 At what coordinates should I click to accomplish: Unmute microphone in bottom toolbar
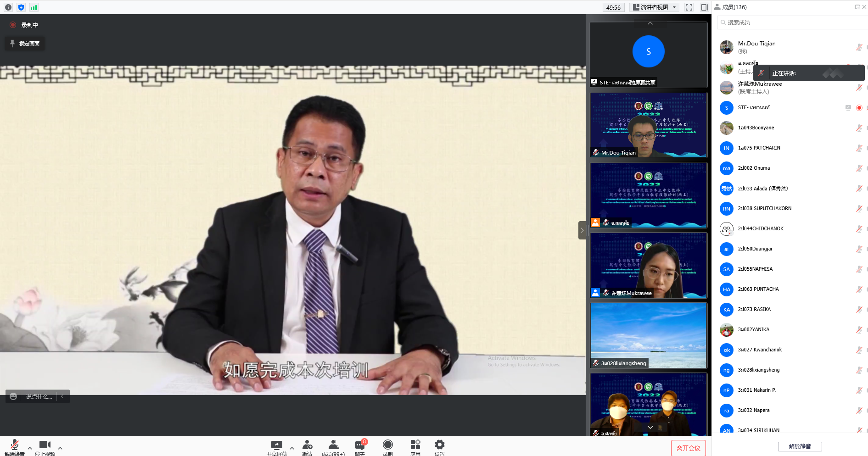pos(15,447)
